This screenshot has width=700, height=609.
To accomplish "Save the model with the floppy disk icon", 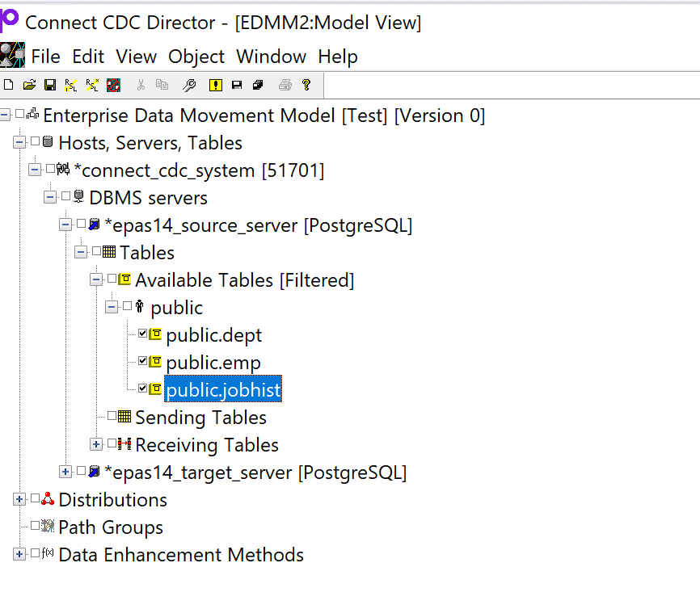I will point(49,85).
